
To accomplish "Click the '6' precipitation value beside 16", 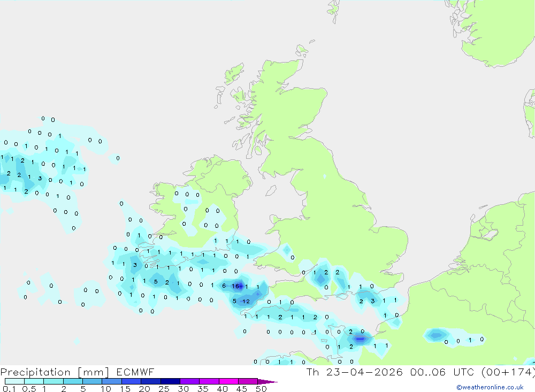I will [224, 286].
